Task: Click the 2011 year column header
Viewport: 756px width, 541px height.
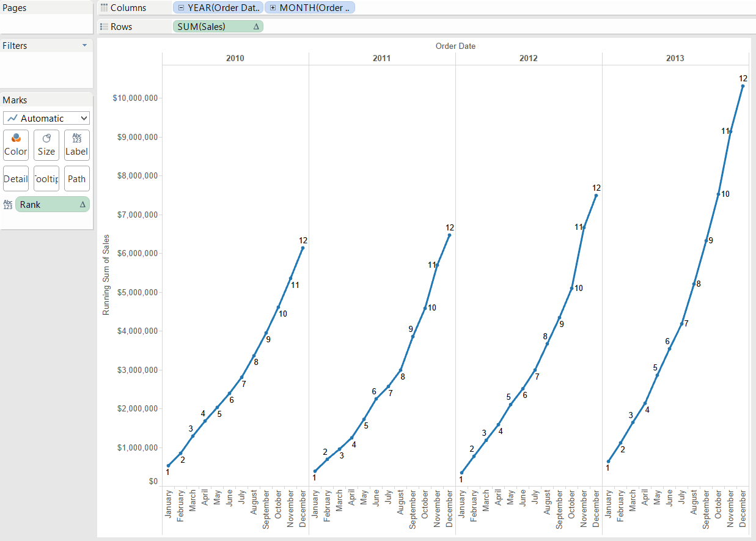Action: 381,59
